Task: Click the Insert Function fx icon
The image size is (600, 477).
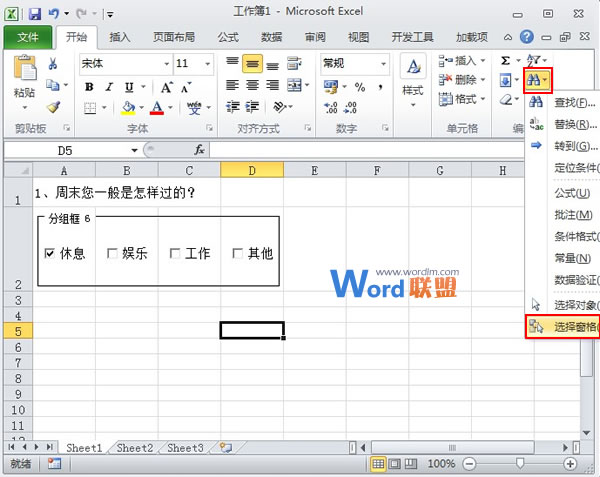Action: click(199, 149)
